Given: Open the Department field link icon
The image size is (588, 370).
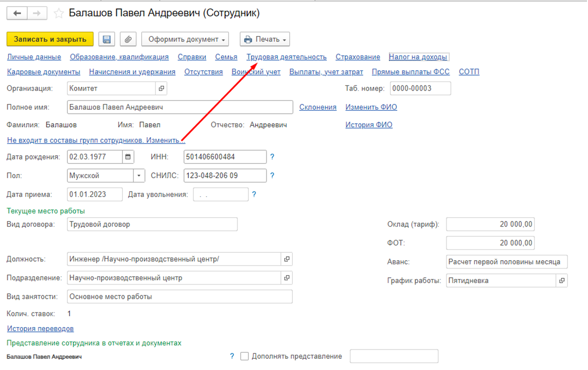Looking at the screenshot, I should tap(286, 278).
